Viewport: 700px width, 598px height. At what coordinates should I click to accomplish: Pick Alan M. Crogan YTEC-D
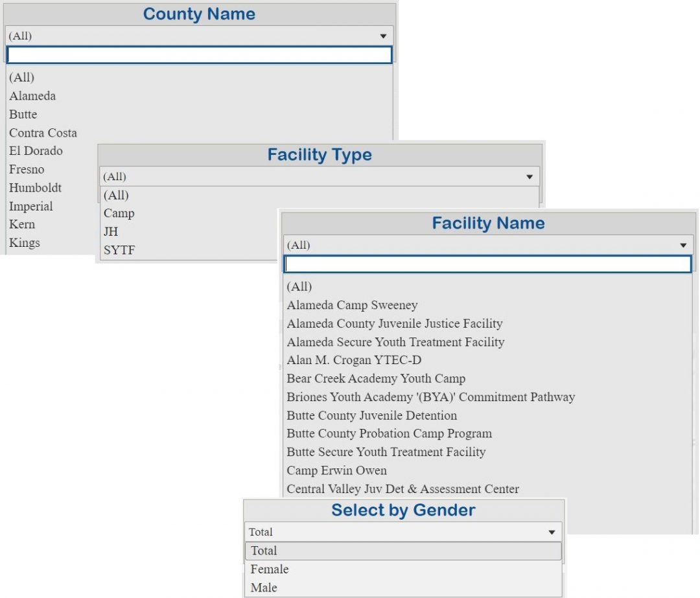(x=354, y=360)
